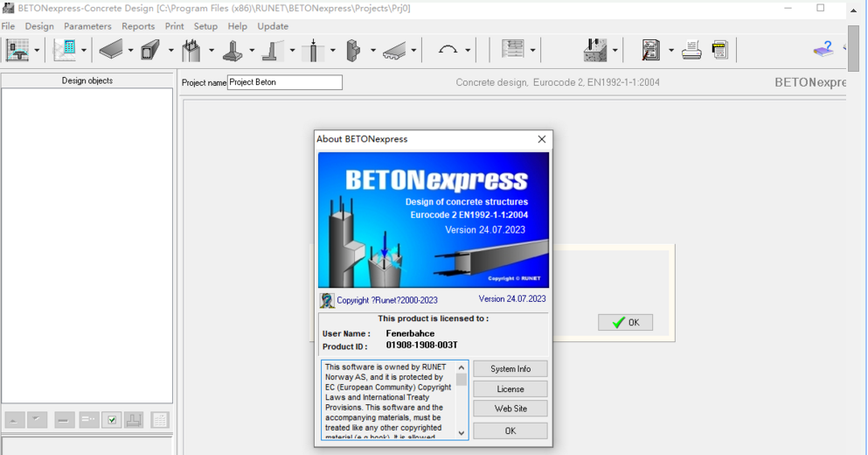Open the table report icon below list

pyautogui.click(x=160, y=420)
